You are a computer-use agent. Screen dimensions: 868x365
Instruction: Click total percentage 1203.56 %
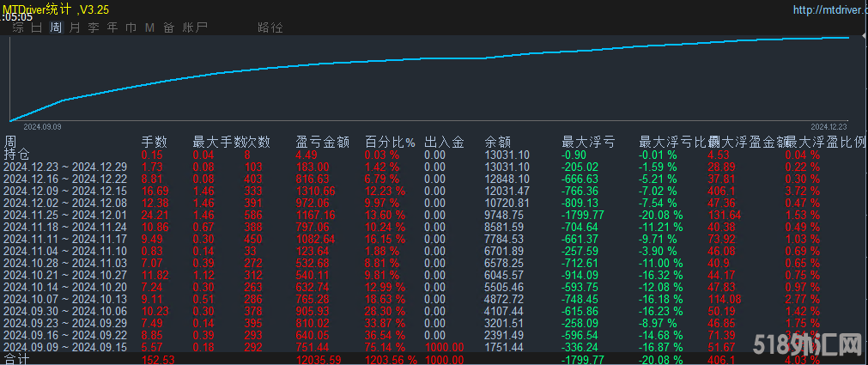point(391,360)
